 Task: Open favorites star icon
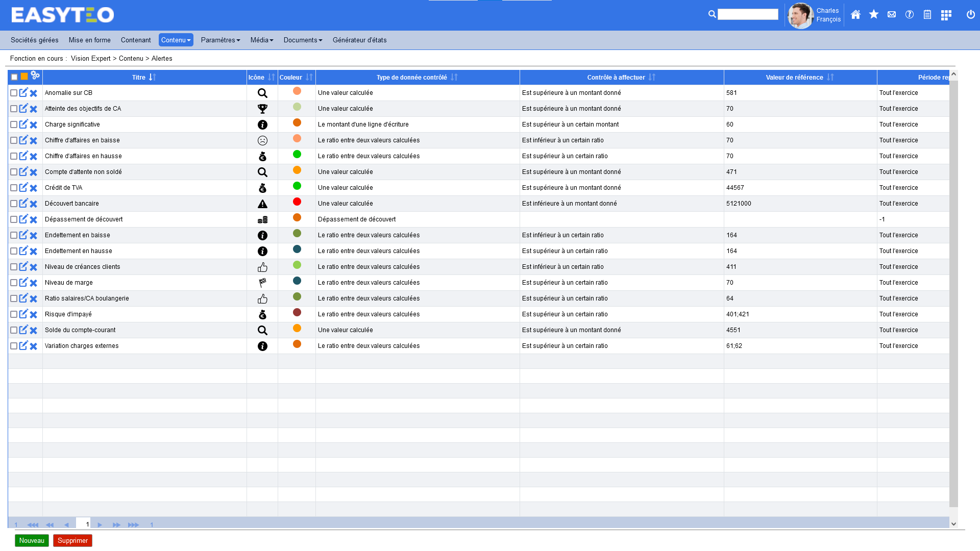pyautogui.click(x=874, y=14)
